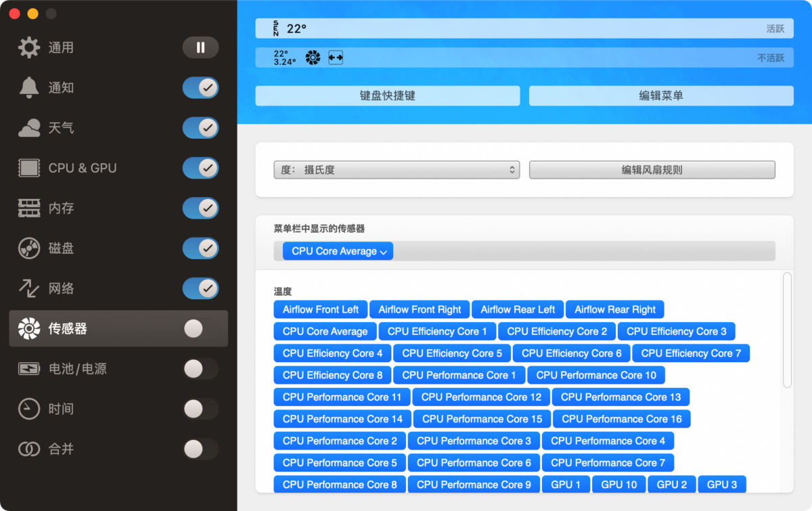This screenshot has height=511, width=812.
Task: Enable the 传感器 toggle
Action: point(200,328)
